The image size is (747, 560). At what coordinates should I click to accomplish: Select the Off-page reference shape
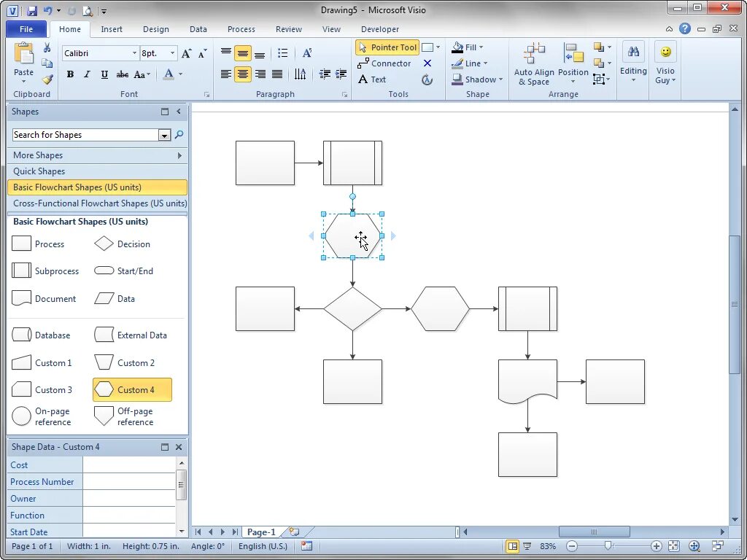tap(124, 416)
